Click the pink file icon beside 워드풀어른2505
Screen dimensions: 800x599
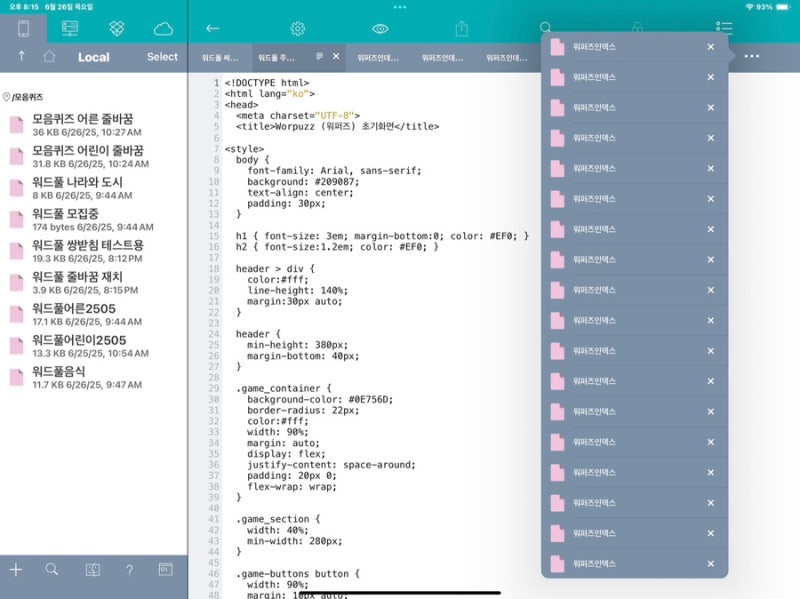tap(16, 314)
